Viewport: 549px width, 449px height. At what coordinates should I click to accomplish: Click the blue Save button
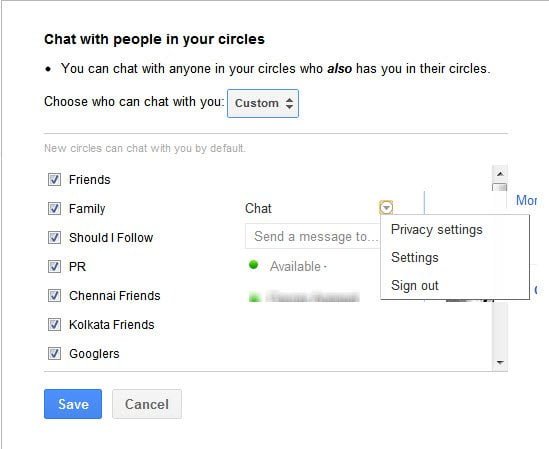(x=73, y=404)
